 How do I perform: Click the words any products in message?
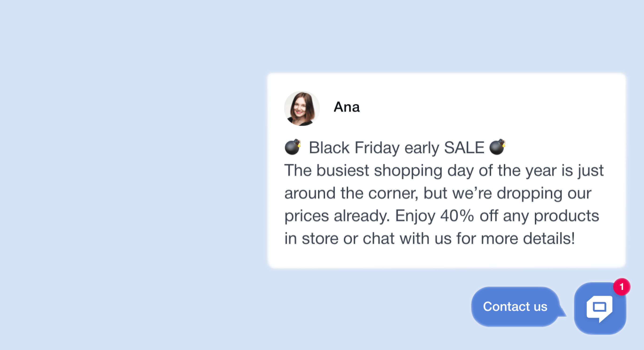point(551,216)
